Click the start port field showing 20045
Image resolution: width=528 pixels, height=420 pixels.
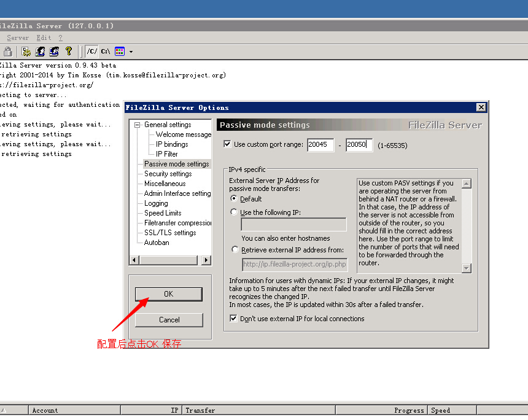click(320, 145)
